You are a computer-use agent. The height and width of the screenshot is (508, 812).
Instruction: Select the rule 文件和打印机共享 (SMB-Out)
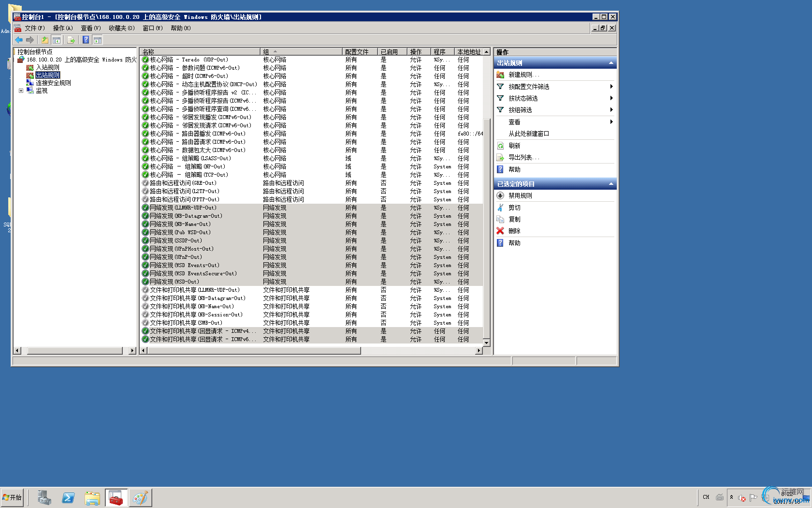[312, 323]
